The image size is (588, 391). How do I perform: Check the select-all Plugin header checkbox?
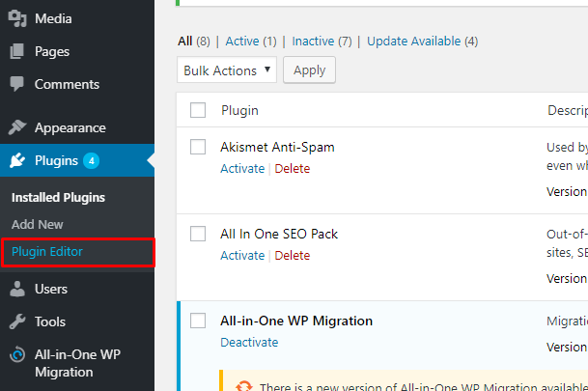point(198,110)
